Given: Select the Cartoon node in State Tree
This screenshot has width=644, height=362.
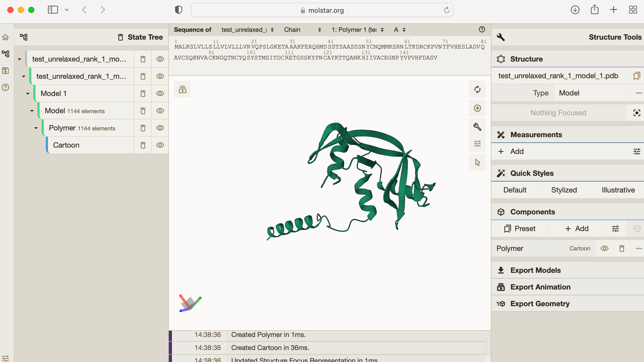Looking at the screenshot, I should 91,145.
